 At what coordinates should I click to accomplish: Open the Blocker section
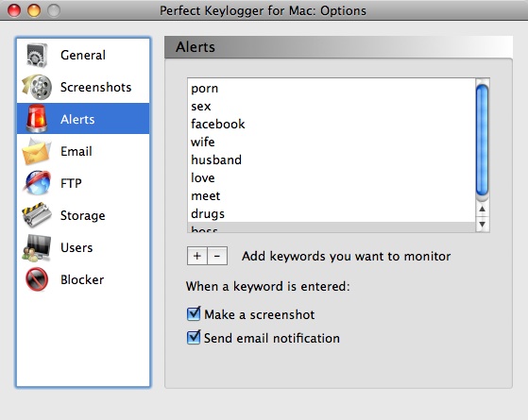click(x=83, y=279)
